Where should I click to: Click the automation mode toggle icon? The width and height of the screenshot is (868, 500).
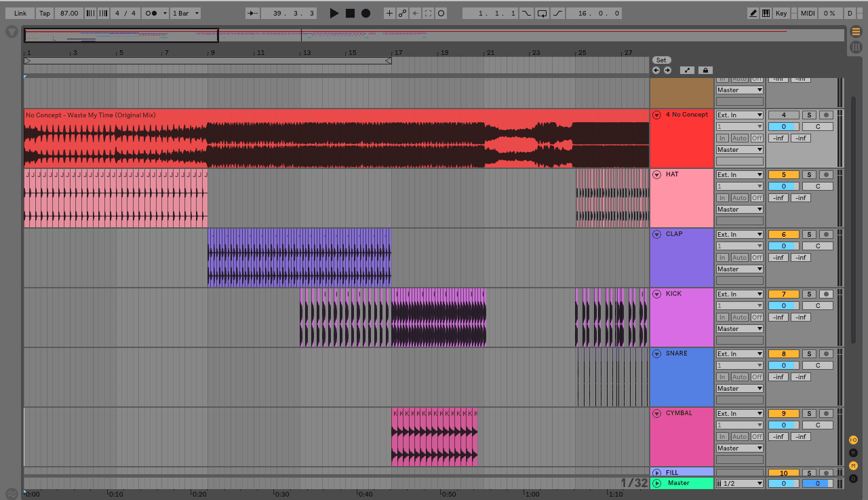point(687,70)
